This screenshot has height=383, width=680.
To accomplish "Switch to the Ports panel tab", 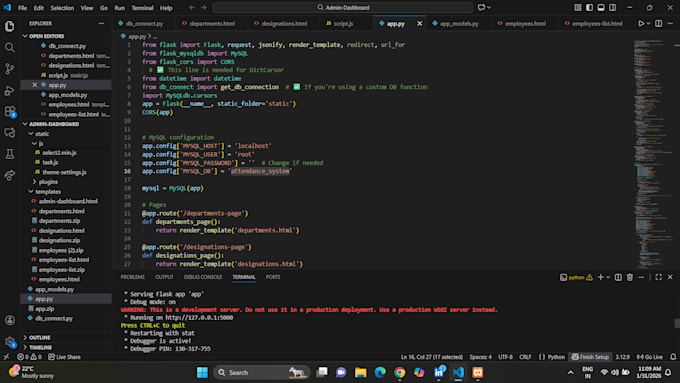I will pyautogui.click(x=273, y=277).
